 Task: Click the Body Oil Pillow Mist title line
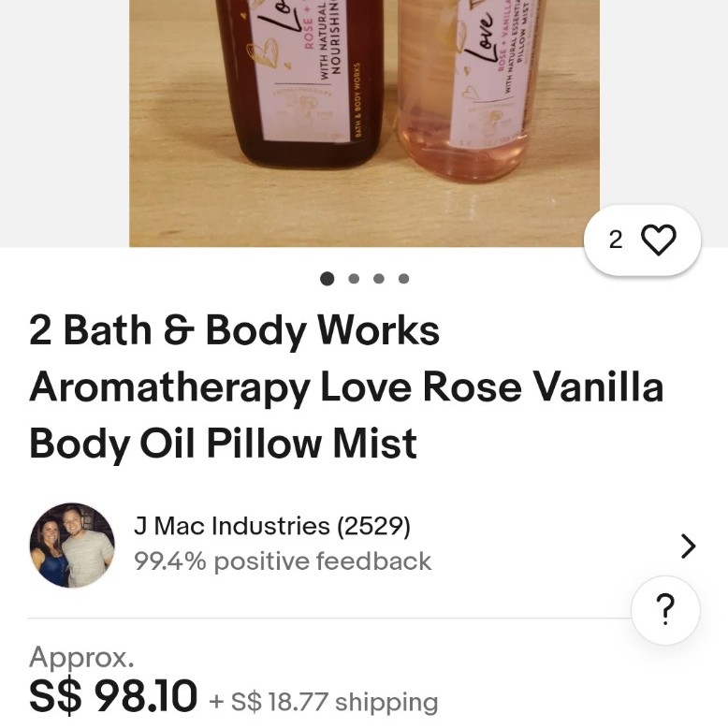coord(224,444)
